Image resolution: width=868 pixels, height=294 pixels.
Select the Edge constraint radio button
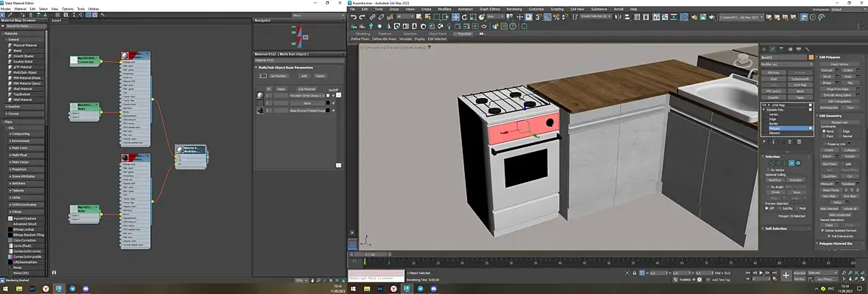coord(840,131)
